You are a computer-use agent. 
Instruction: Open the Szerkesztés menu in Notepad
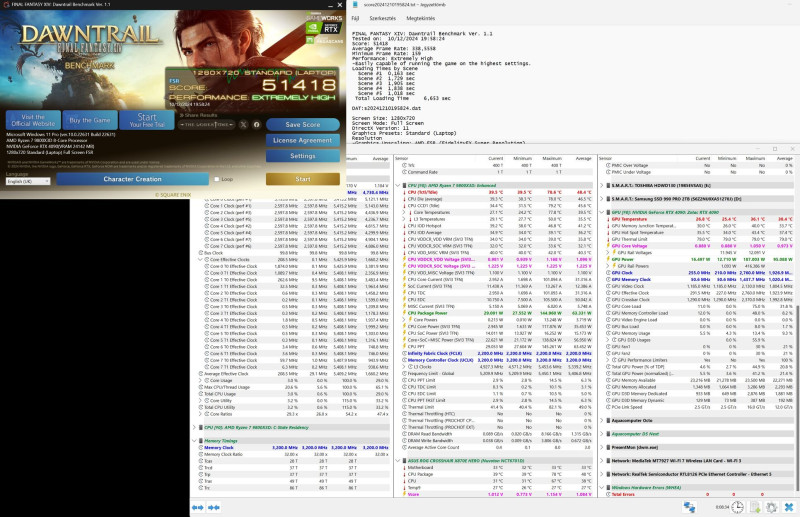click(x=382, y=18)
